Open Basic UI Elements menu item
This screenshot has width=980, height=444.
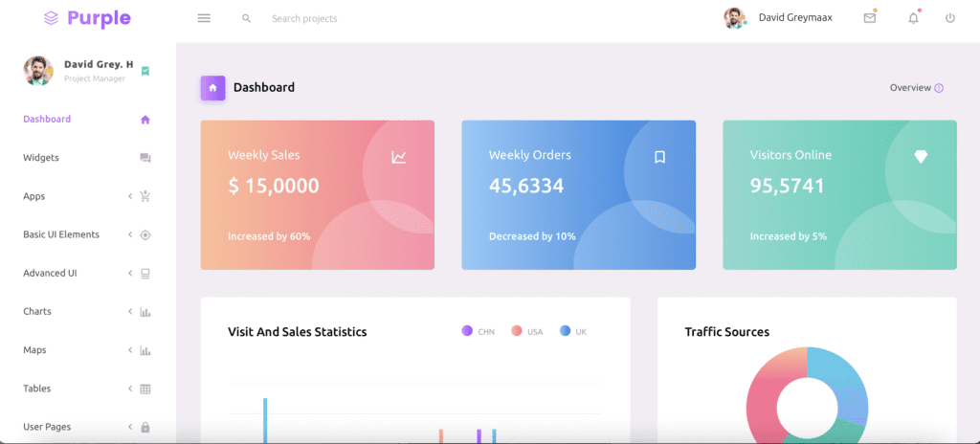pyautogui.click(x=61, y=234)
